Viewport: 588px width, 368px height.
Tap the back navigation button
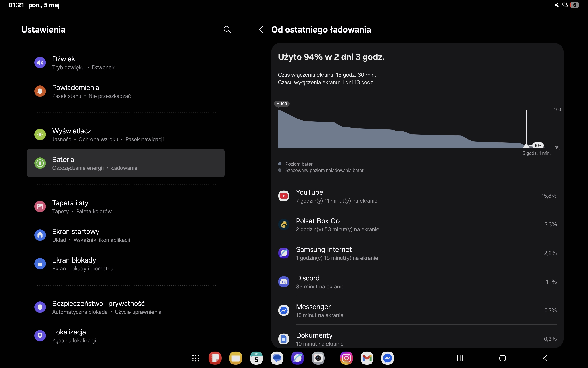pos(545,358)
